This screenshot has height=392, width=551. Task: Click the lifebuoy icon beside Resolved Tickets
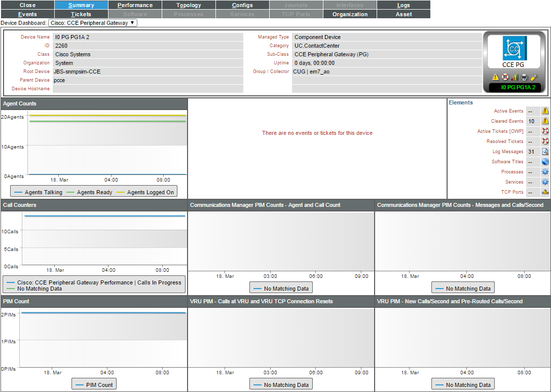[x=545, y=141]
